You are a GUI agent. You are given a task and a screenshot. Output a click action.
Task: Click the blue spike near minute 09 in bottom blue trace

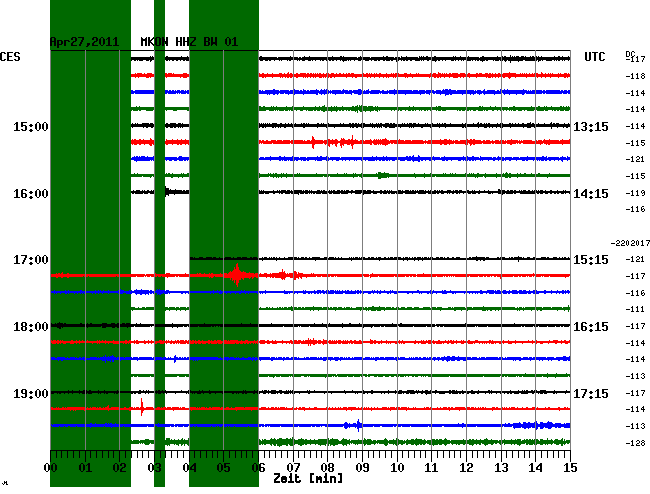point(358,425)
